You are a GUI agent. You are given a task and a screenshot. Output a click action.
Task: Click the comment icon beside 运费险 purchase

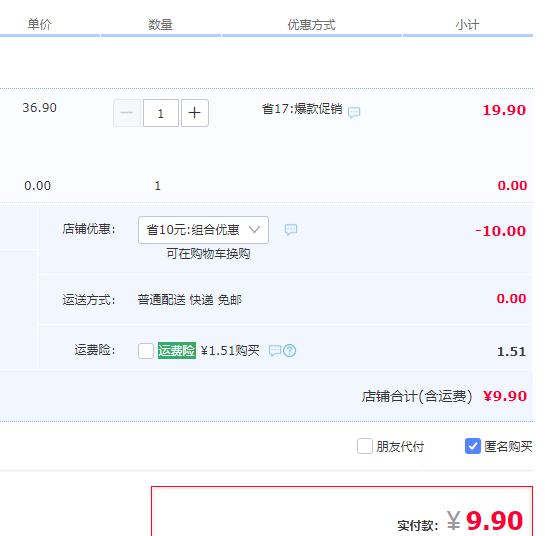pyautogui.click(x=275, y=351)
